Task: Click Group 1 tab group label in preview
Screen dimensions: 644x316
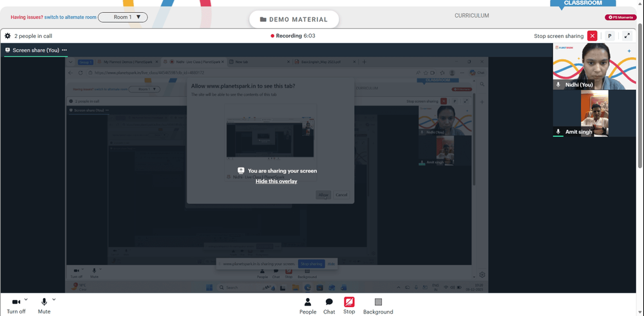Action: tap(86, 62)
